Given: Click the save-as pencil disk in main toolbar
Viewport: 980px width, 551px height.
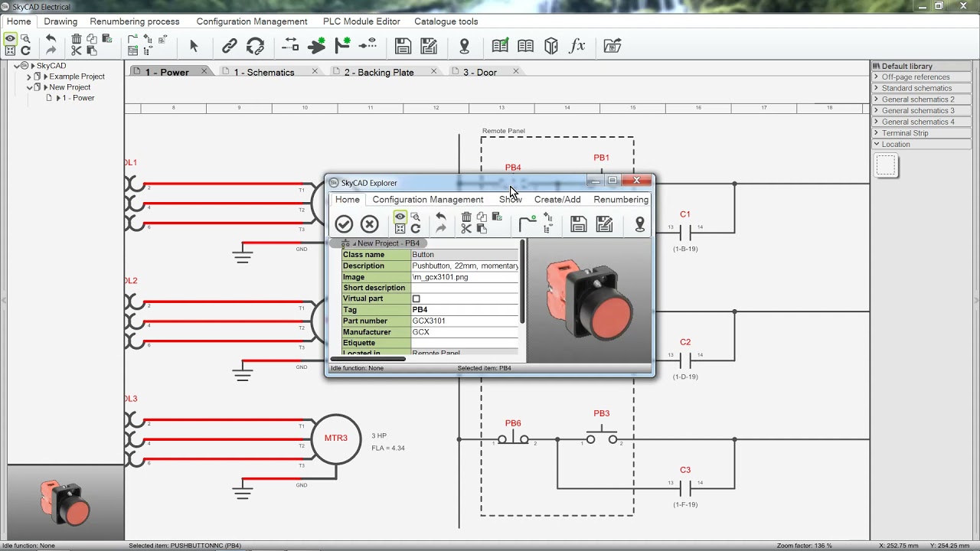Looking at the screenshot, I should (x=430, y=47).
